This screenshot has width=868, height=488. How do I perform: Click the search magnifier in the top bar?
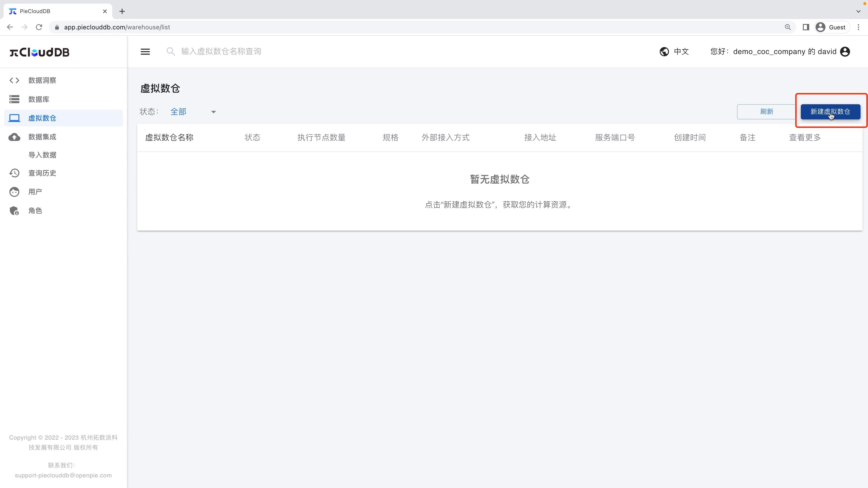pos(171,51)
